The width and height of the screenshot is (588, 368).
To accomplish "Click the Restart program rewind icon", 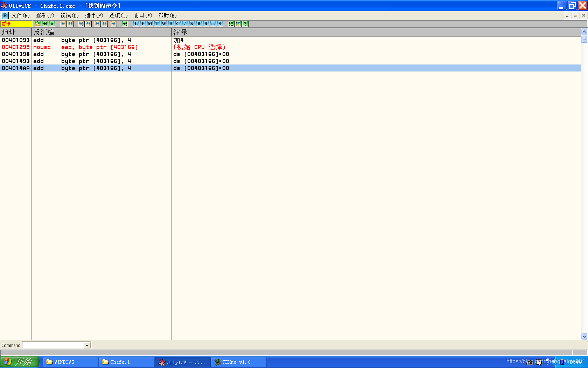I will (45, 23).
